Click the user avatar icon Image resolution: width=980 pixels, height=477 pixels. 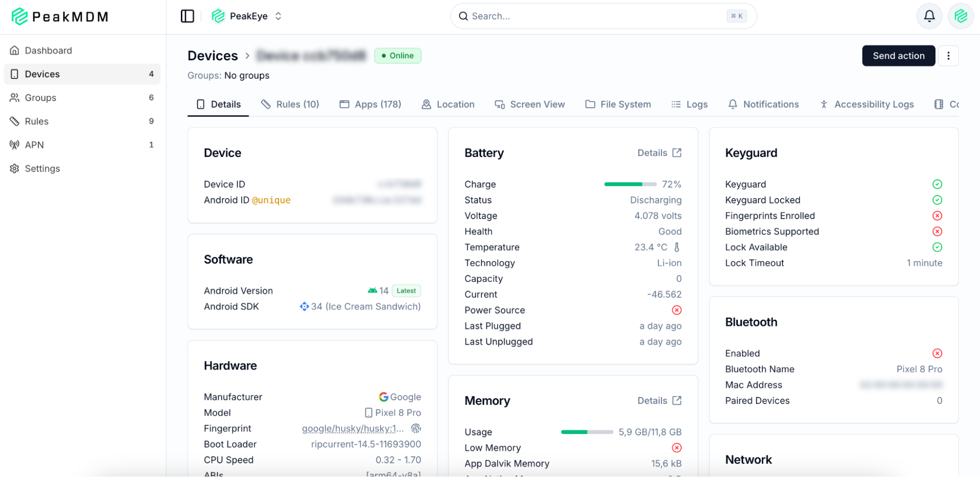[x=960, y=16]
